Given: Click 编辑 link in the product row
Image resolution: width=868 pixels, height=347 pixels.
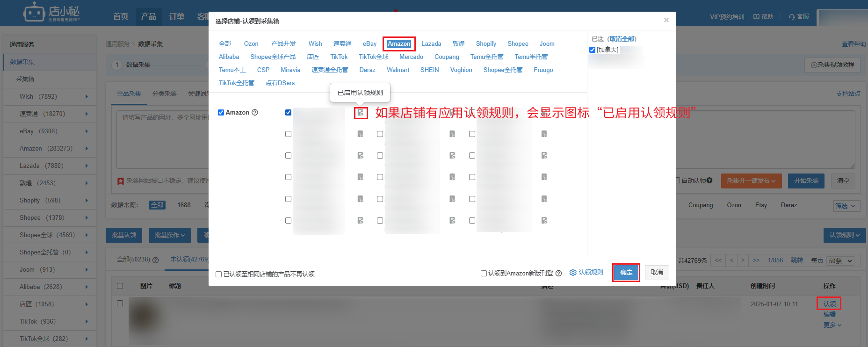Looking at the screenshot, I should point(830,314).
